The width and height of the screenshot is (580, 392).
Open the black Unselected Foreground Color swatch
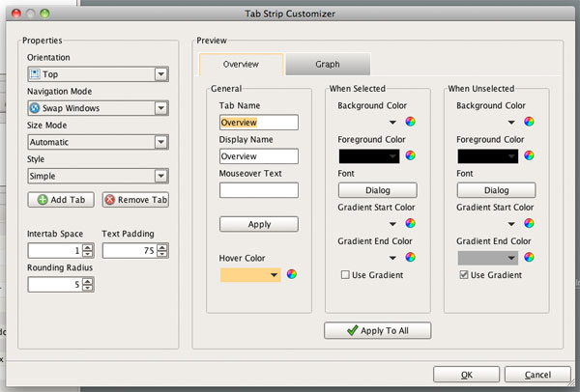pyautogui.click(x=488, y=156)
